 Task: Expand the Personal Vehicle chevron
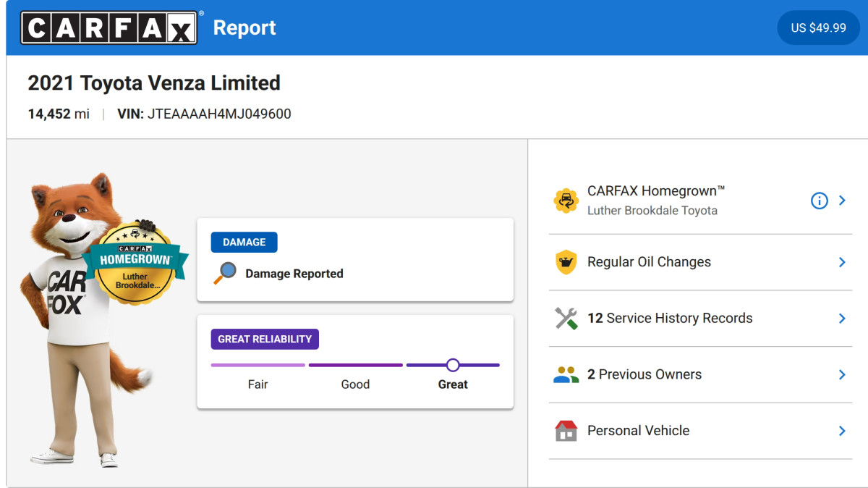(842, 431)
